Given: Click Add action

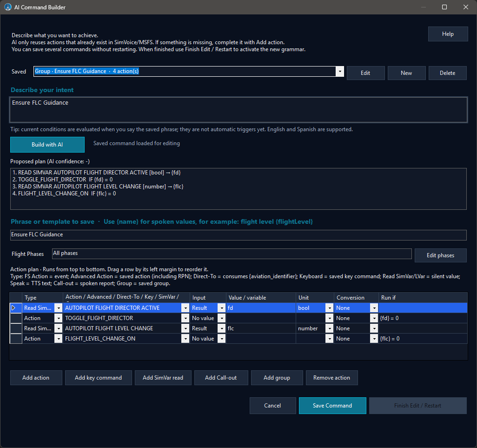Looking at the screenshot, I should (x=36, y=378).
